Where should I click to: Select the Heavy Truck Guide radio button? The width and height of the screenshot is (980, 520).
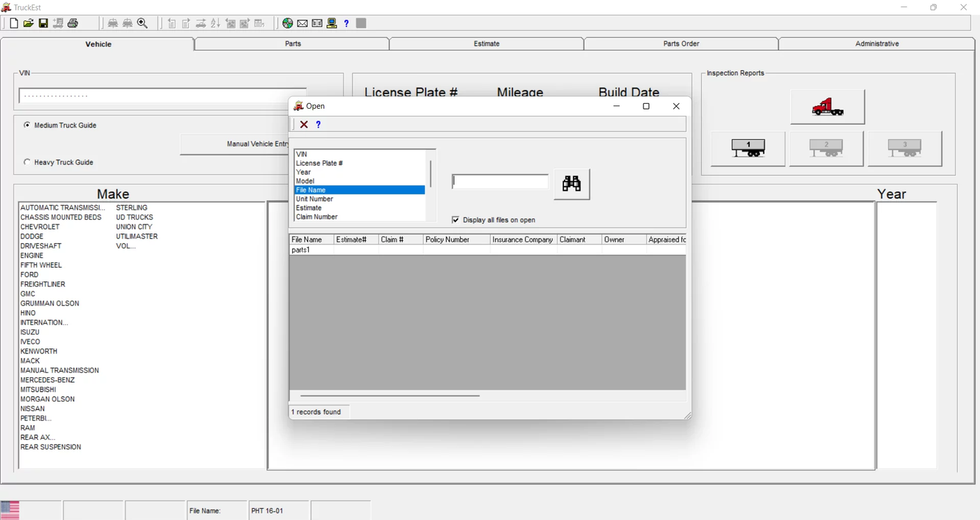point(26,162)
